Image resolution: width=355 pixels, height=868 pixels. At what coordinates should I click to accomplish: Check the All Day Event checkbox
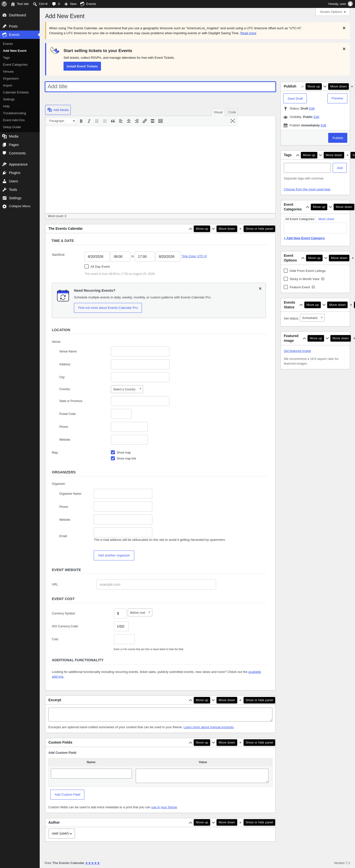tap(87, 266)
